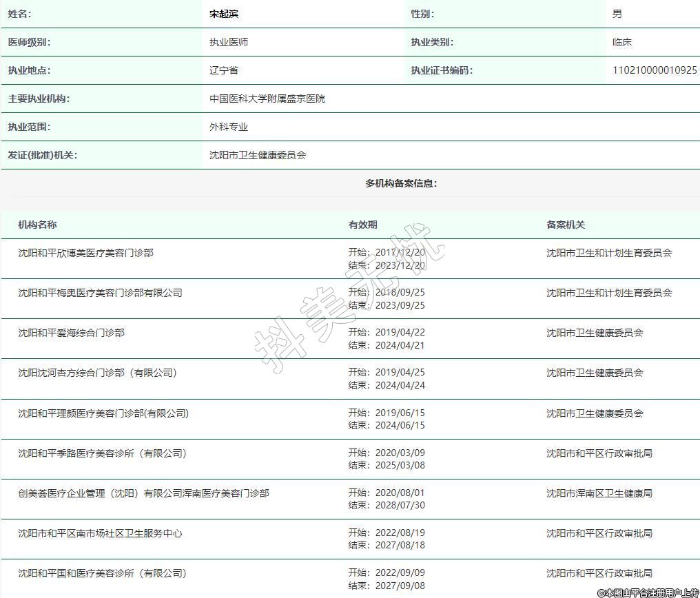
Task: Click the 沈阳沈河杏方综合门诊部 entry
Action: [x=97, y=373]
